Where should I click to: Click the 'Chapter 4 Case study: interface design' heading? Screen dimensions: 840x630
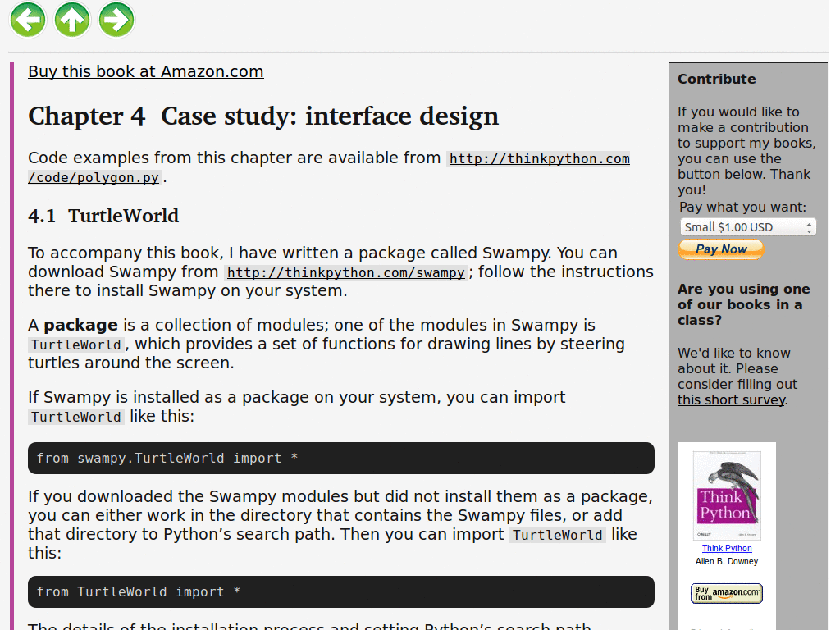pyautogui.click(x=263, y=116)
